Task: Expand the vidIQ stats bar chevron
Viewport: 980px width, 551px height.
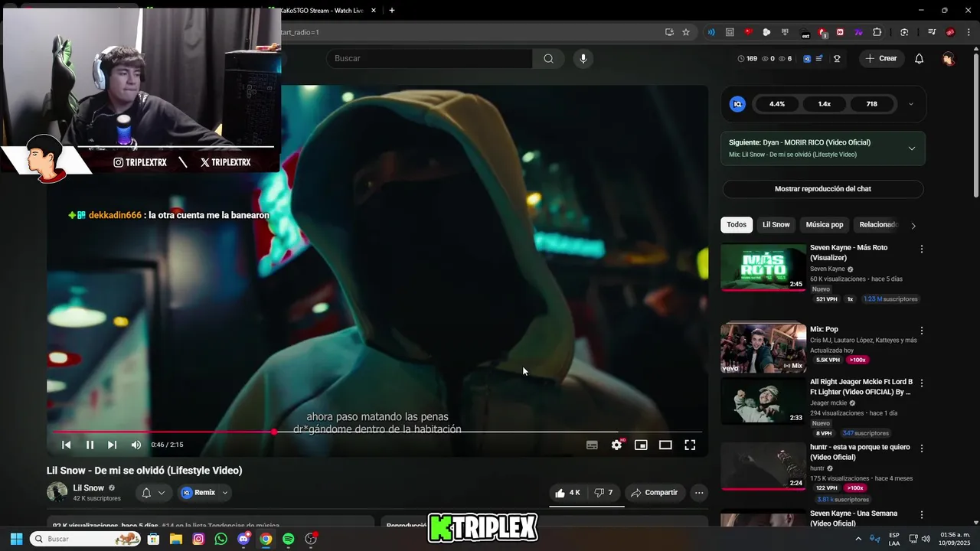Action: click(910, 104)
